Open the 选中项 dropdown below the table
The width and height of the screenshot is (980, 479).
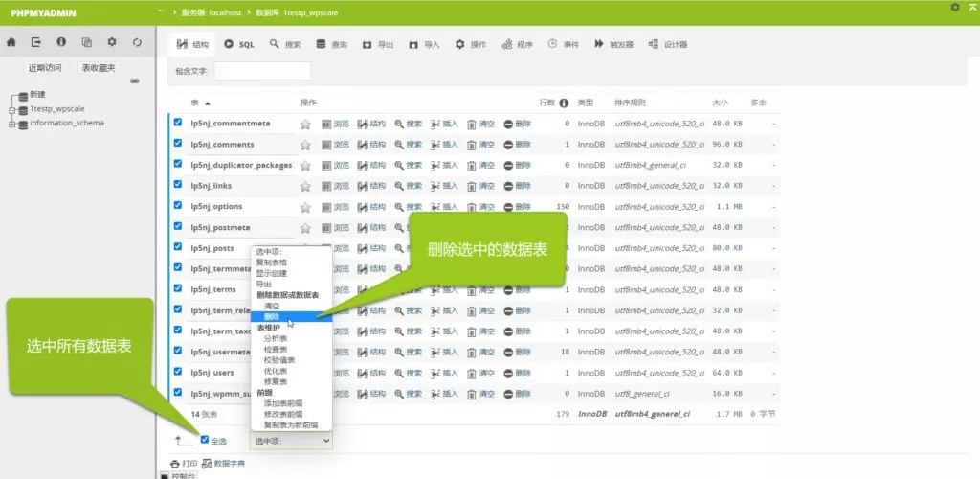click(x=291, y=441)
